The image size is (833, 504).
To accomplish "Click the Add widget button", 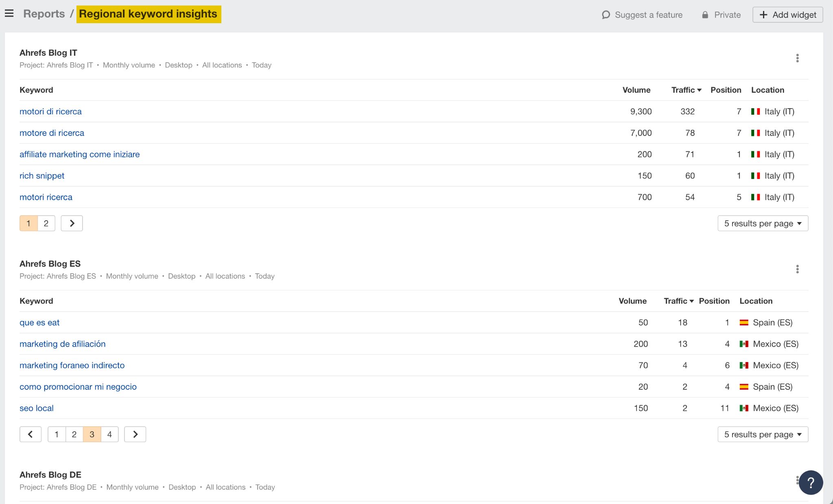I will (787, 15).
